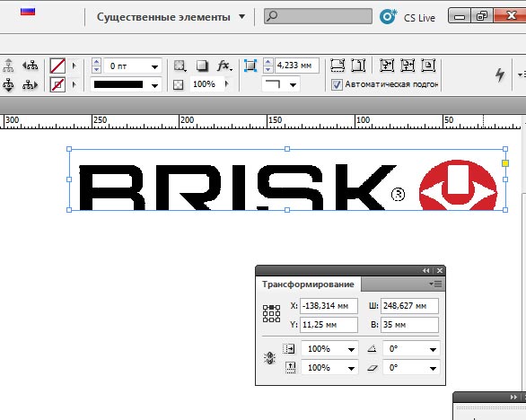The image size is (526, 420).
Task: Click the stroke color swatch (none)
Action: [x=57, y=84]
